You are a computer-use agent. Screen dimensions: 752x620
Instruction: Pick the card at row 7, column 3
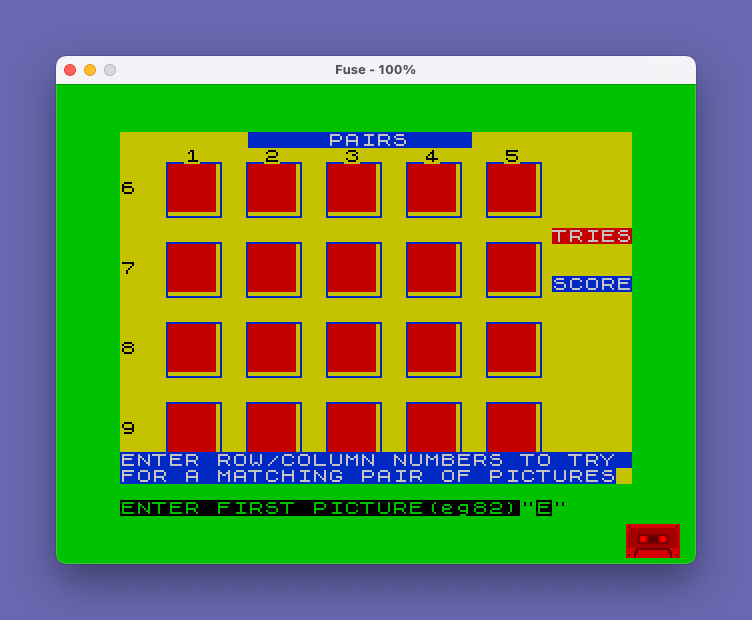click(x=354, y=270)
